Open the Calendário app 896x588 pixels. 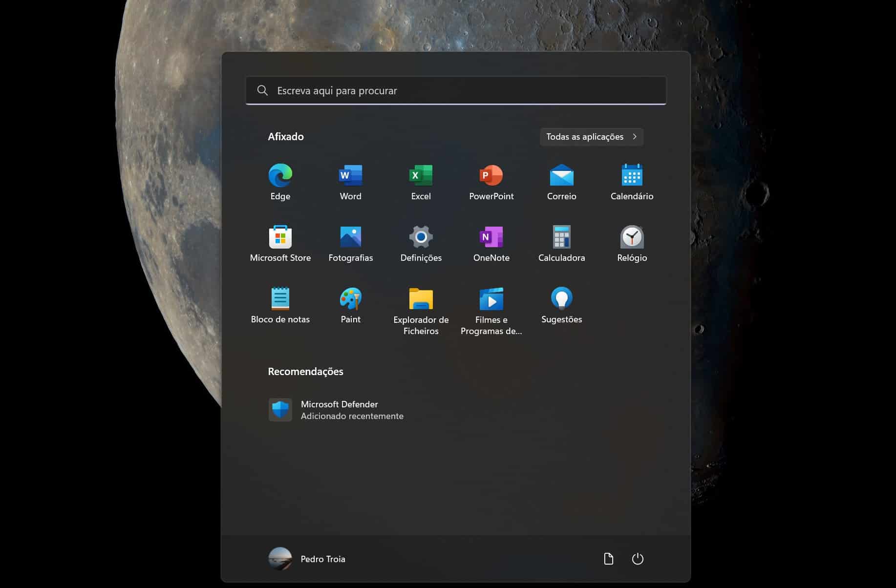(x=632, y=176)
